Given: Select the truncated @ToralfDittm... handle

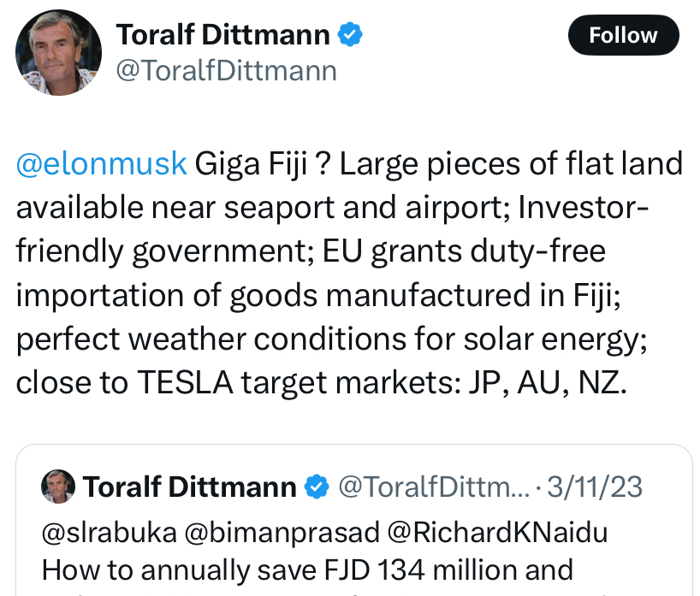Looking at the screenshot, I should (435, 487).
